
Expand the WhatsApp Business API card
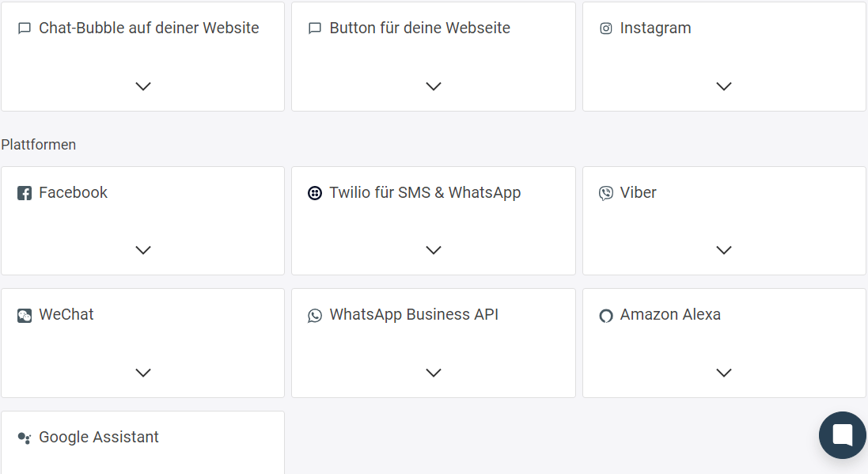[x=433, y=373]
